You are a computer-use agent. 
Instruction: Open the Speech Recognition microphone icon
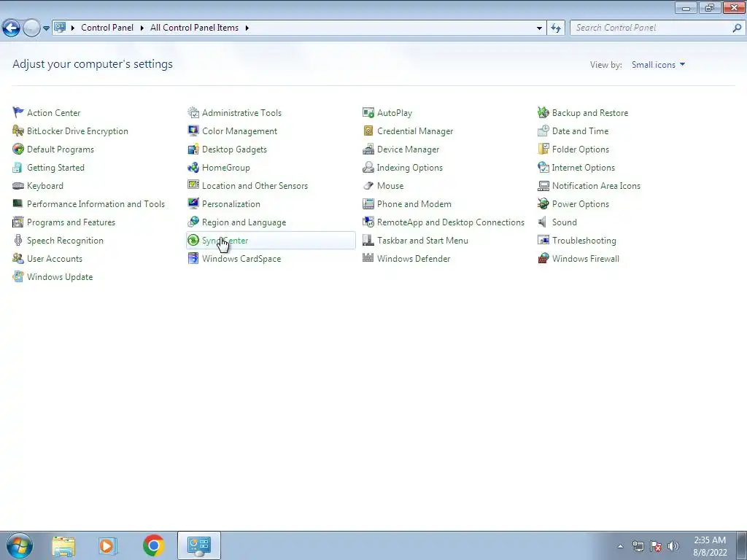[x=18, y=240]
